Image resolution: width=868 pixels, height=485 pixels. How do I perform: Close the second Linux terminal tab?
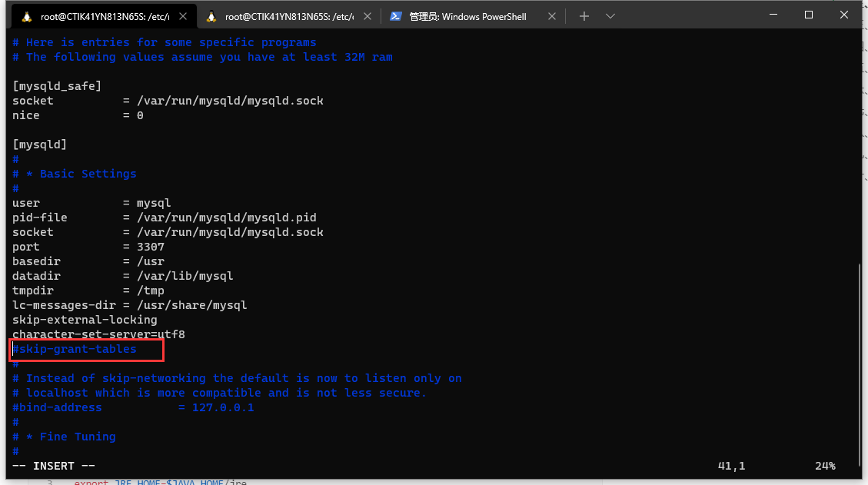click(x=367, y=17)
